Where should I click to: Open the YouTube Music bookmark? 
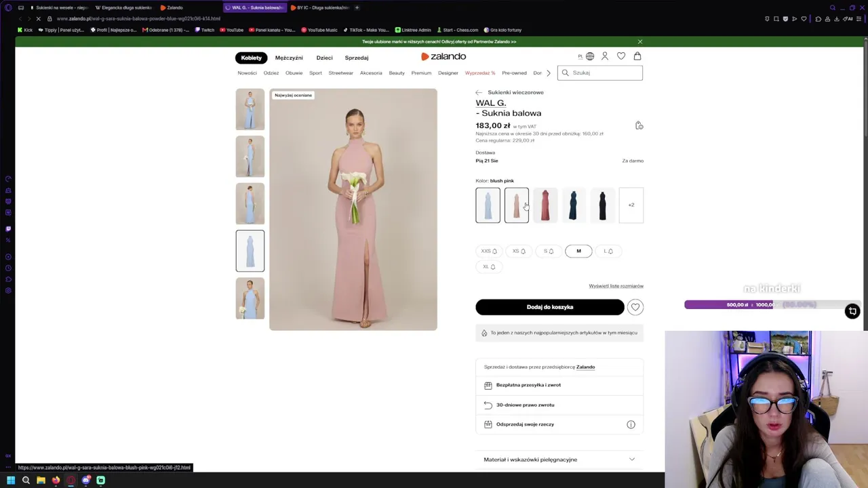point(319,30)
